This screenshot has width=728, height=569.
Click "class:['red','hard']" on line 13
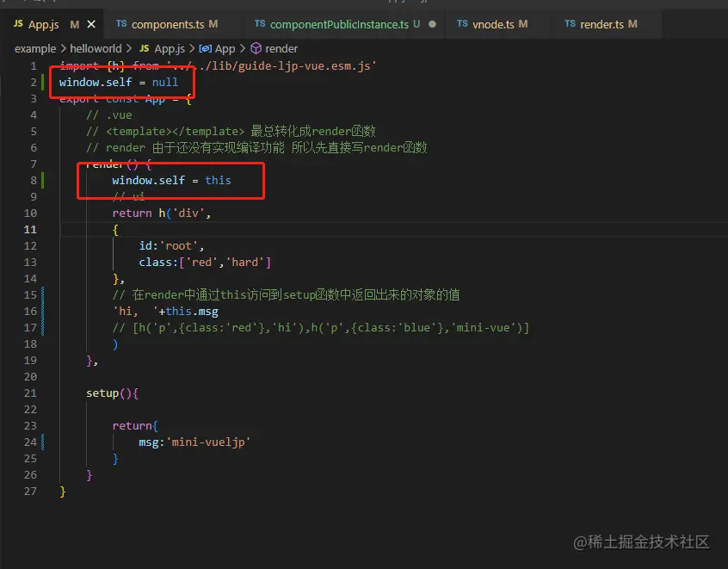(205, 262)
